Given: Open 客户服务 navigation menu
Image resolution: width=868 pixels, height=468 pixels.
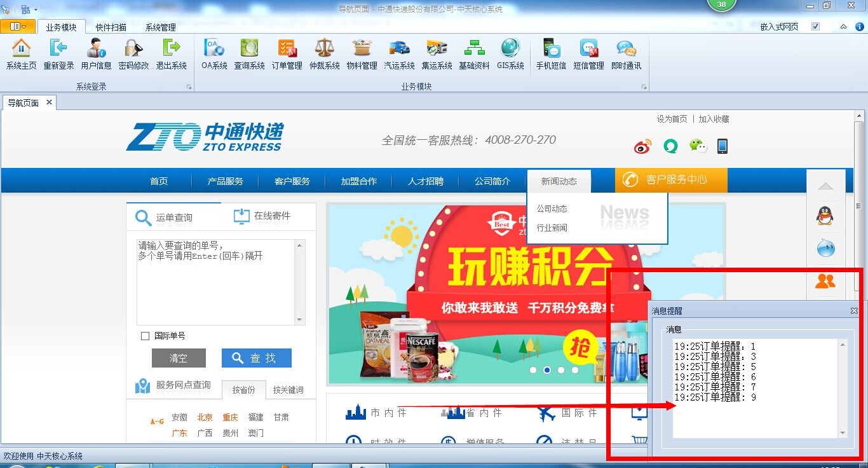Looking at the screenshot, I should click(292, 181).
